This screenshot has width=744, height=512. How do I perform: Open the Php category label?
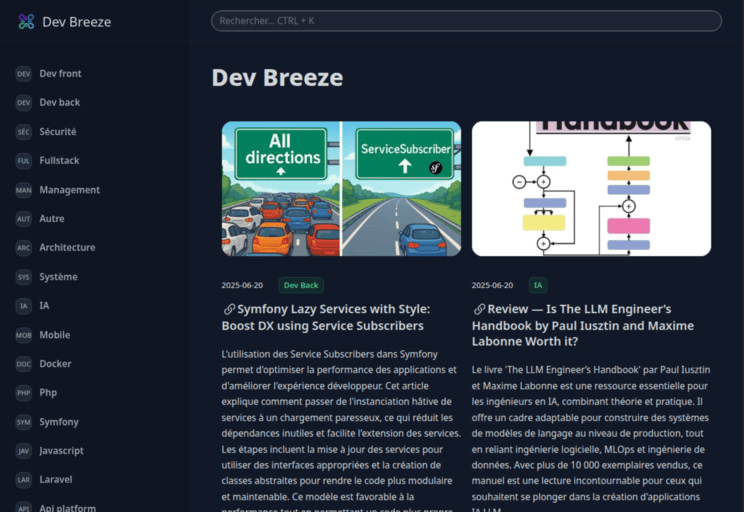point(48,393)
